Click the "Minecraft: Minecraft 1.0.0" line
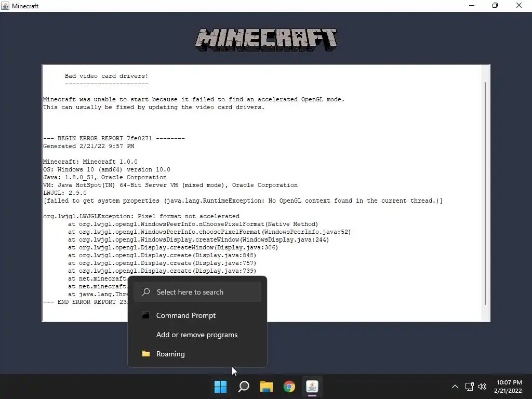 click(x=90, y=162)
